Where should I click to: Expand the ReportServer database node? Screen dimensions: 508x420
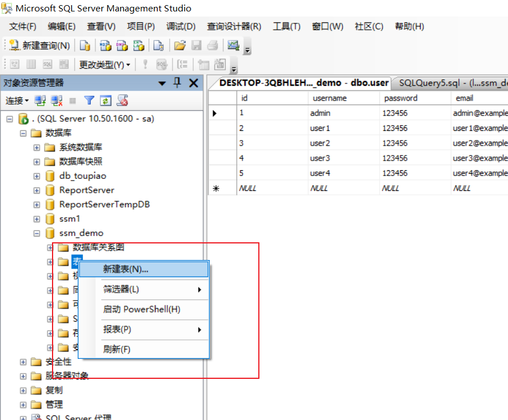pos(37,190)
